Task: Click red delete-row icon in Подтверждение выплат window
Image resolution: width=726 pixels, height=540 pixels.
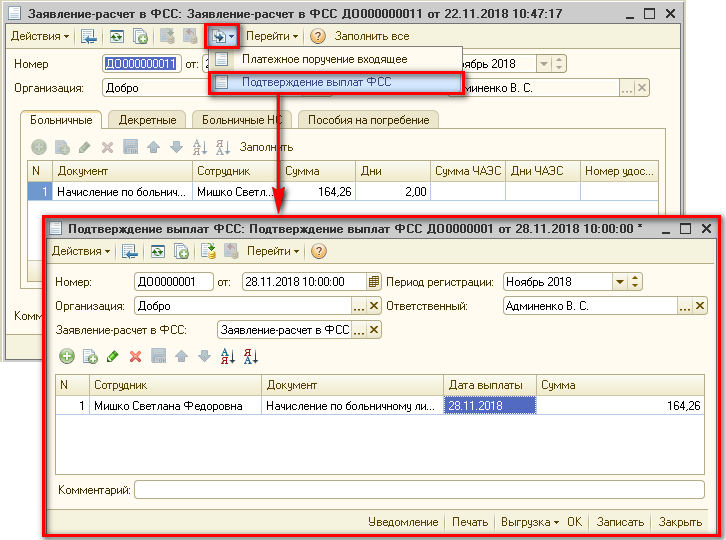Action: click(x=135, y=356)
